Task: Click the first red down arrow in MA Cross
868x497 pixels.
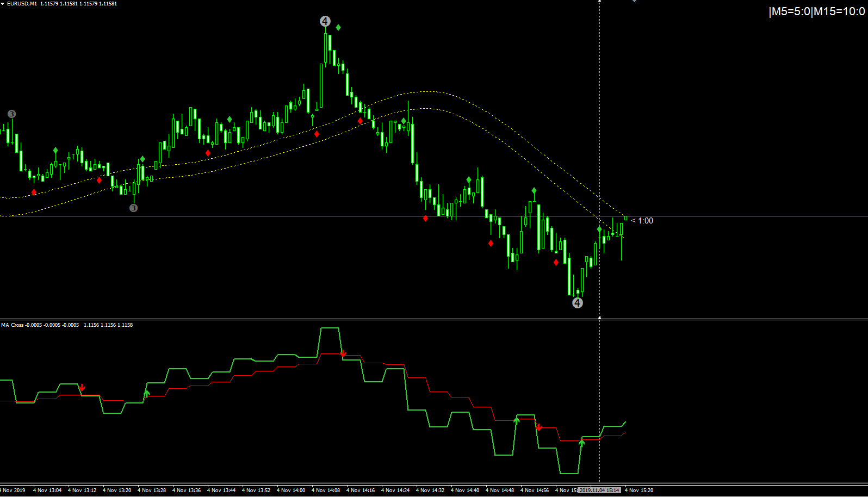Action: (x=82, y=388)
